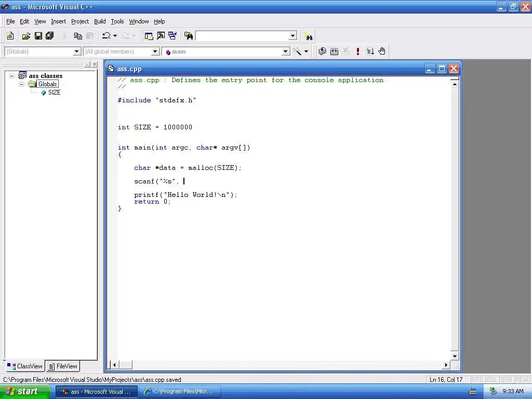Open the View menu
Image resolution: width=532 pixels, height=399 pixels.
[40, 21]
